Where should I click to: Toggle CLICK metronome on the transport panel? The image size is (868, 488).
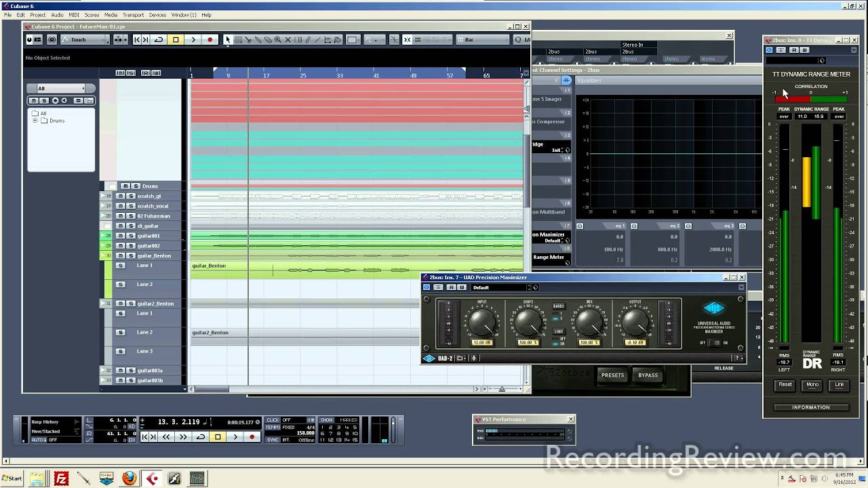click(273, 420)
